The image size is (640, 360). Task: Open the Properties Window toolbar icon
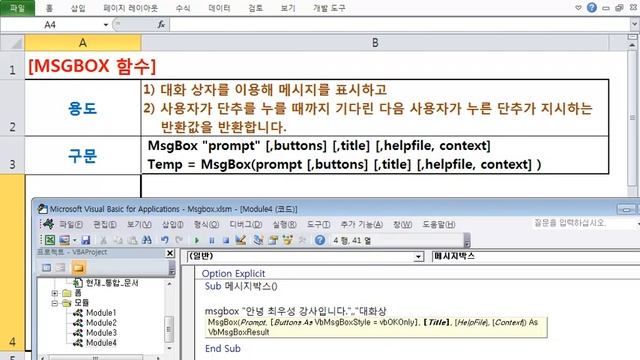(273, 240)
